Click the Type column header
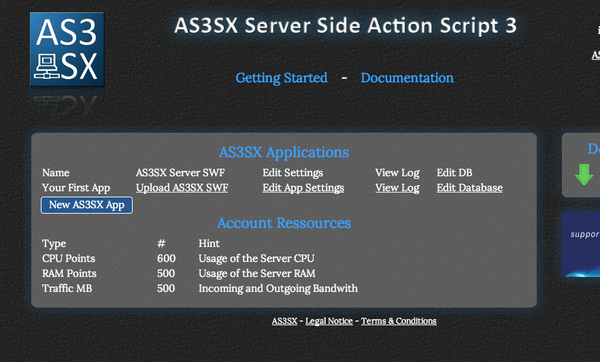 coord(54,244)
